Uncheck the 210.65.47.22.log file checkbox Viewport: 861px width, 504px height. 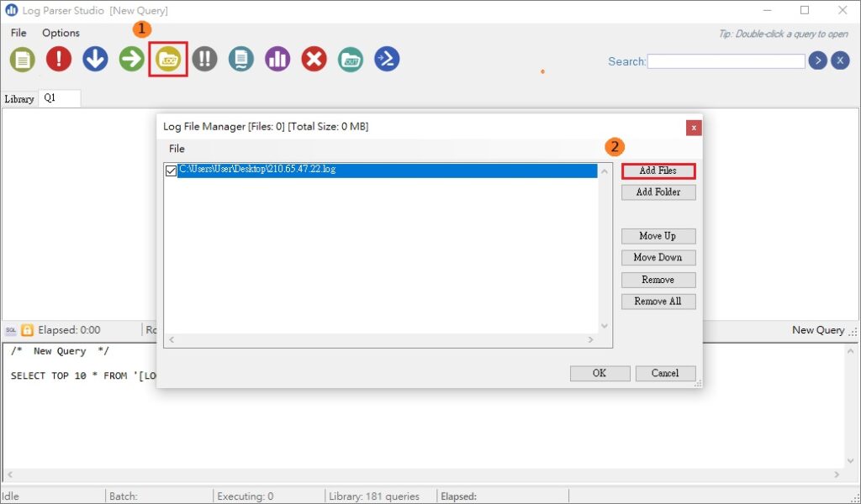pos(172,171)
